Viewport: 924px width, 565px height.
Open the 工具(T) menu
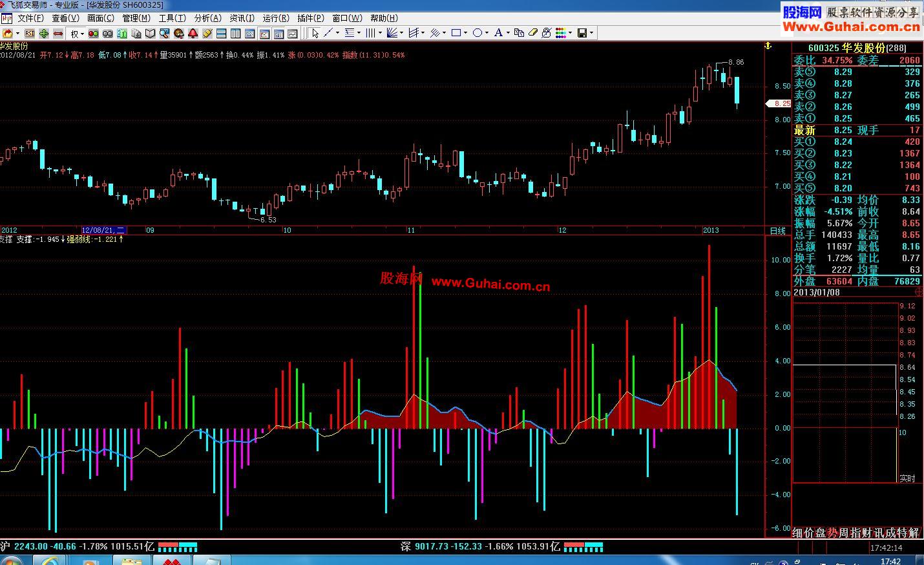tap(172, 18)
